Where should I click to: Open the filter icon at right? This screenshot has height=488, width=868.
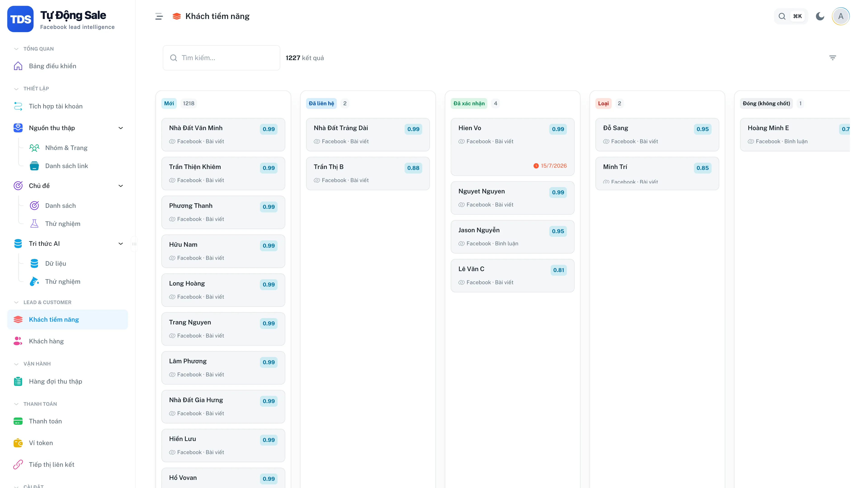(832, 58)
